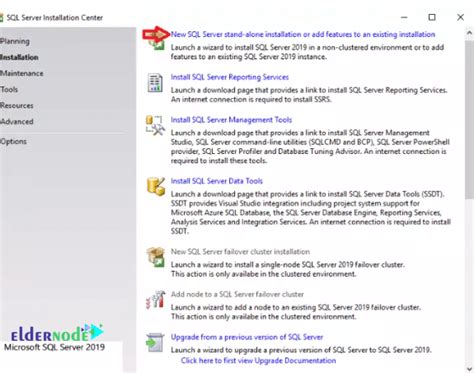Click the 'features to an existing SQL Server 2019 instance' text
This screenshot has height=373, width=474.
click(249, 57)
